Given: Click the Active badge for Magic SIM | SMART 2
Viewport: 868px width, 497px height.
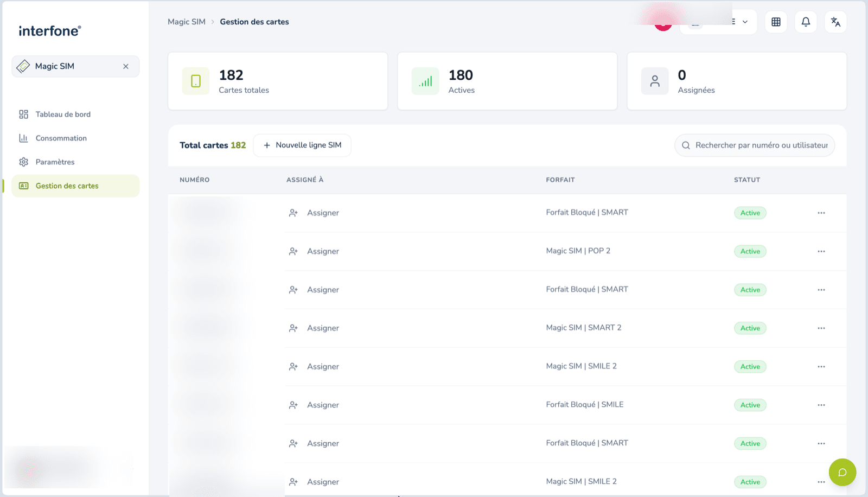Looking at the screenshot, I should click(750, 328).
